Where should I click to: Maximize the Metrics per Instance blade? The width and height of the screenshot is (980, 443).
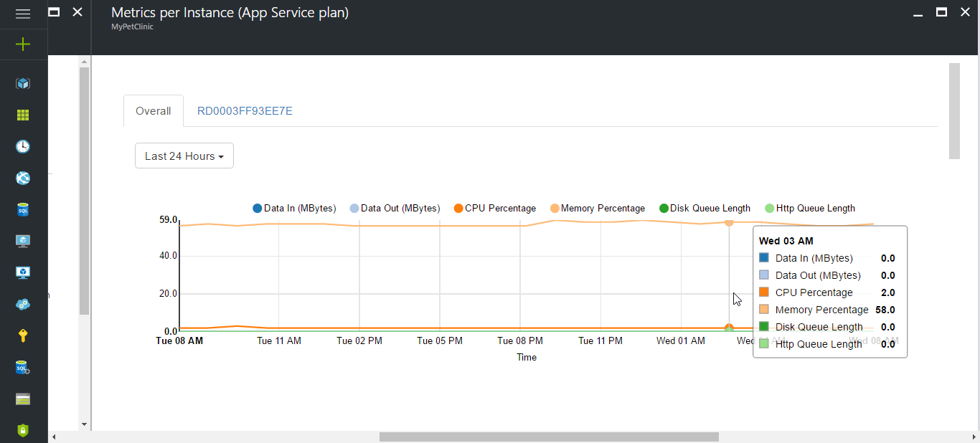click(x=942, y=11)
